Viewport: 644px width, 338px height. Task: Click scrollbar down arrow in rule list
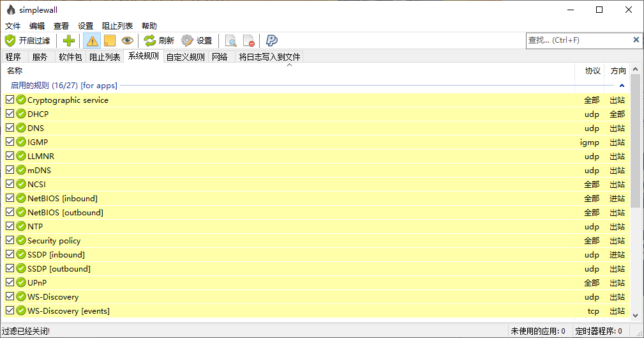click(x=635, y=314)
